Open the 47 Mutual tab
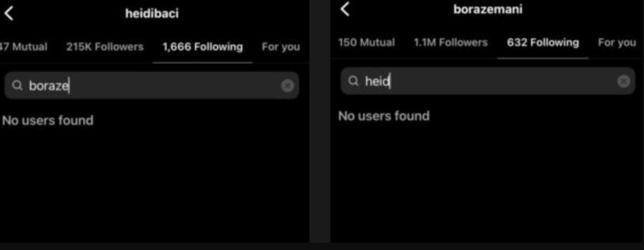 tap(23, 46)
